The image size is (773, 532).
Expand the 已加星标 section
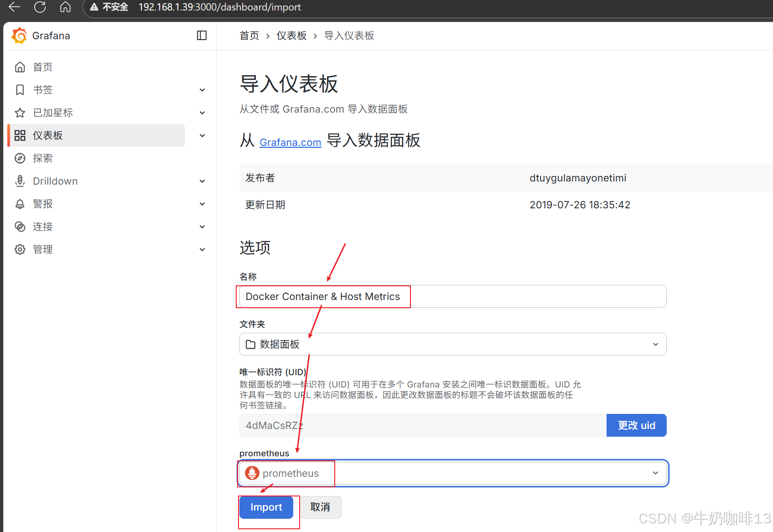(202, 113)
